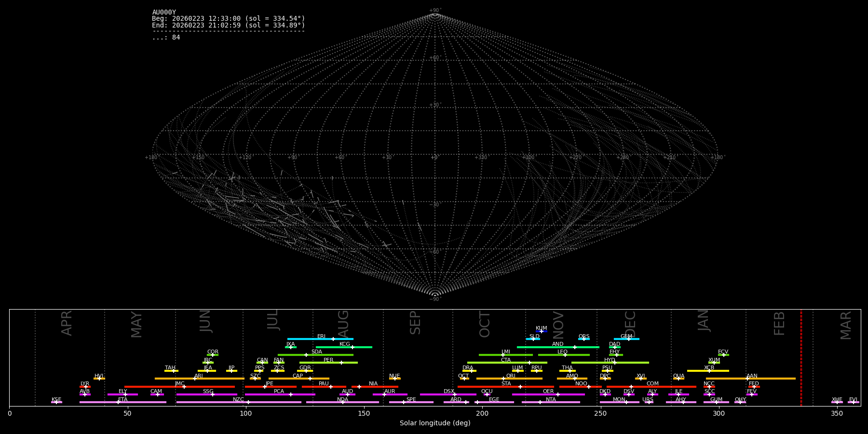Select the red JMC activity bar
Screen dimensions: 868x434
[179, 387]
